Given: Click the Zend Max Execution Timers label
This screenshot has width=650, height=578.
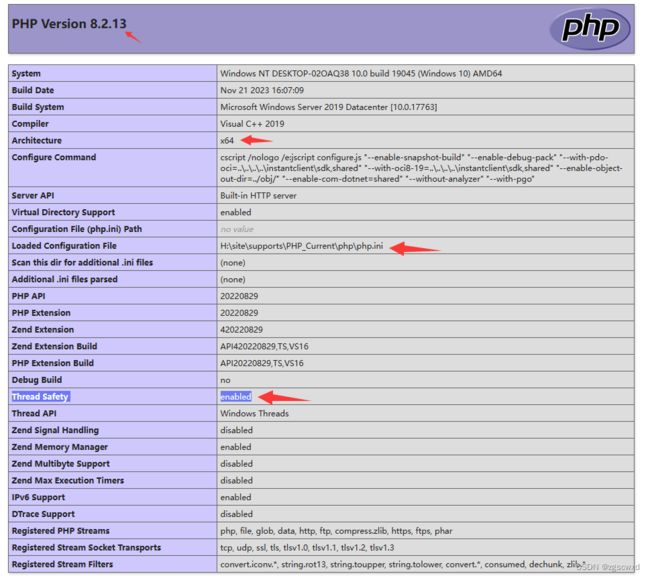Looking at the screenshot, I should pos(68,480).
